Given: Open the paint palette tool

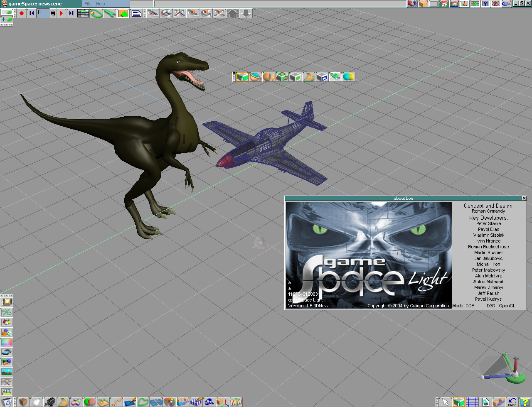Looking at the screenshot, I should [170, 402].
